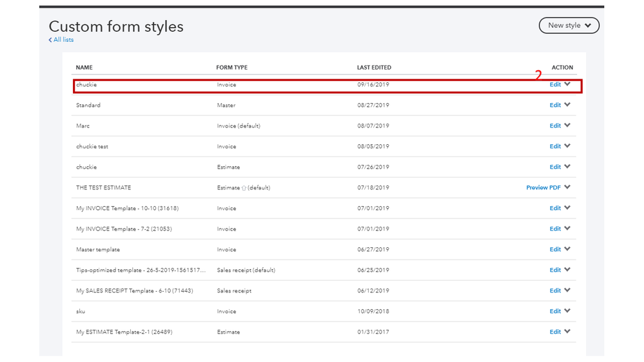Open the New style dropdown button
Screen dimensions: 644x362
pos(569,26)
